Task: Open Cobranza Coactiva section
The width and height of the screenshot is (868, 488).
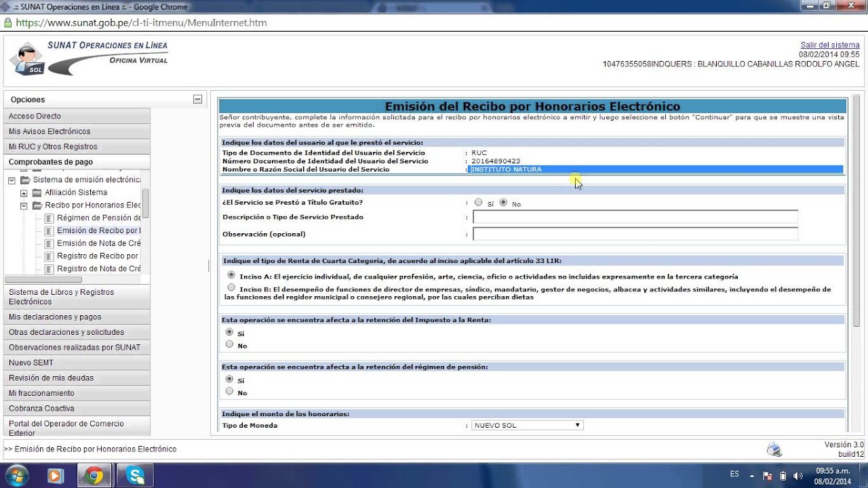Action: [x=77, y=408]
